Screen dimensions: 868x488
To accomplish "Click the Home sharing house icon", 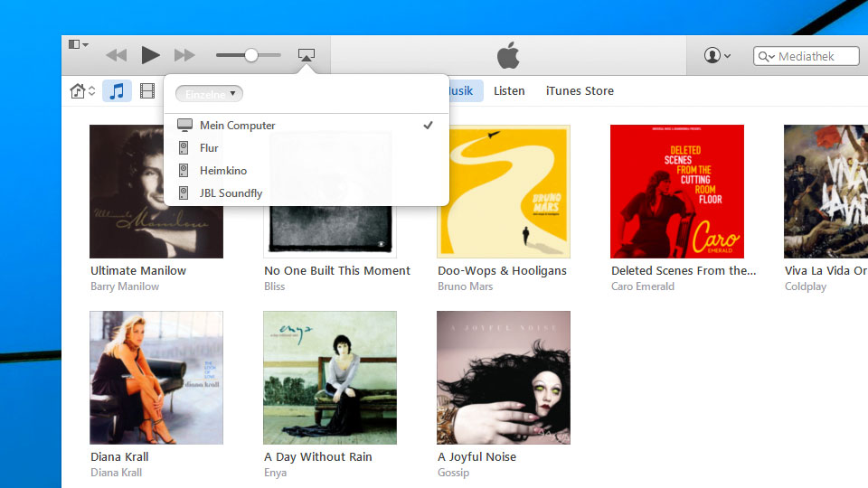I will point(78,90).
